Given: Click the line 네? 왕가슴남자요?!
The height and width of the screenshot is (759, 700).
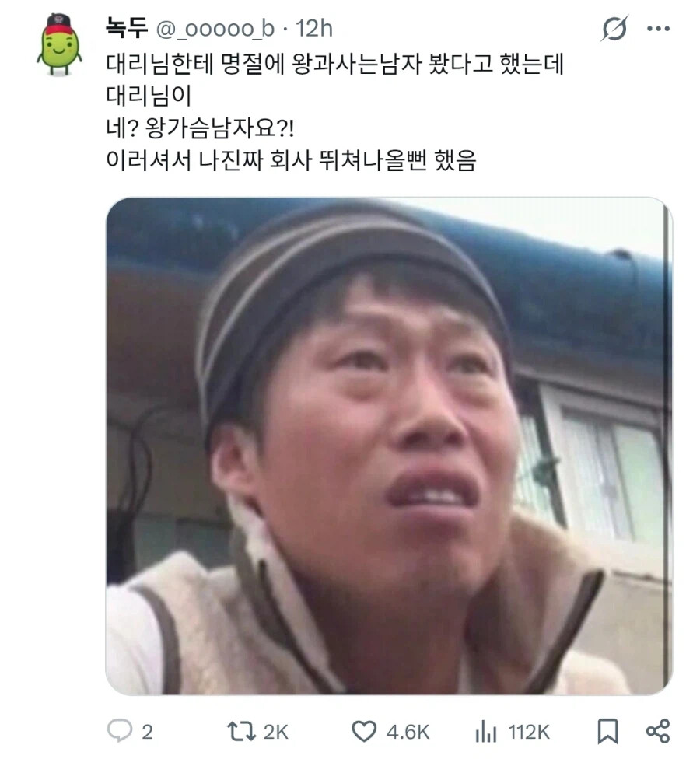Looking at the screenshot, I should point(200,128).
